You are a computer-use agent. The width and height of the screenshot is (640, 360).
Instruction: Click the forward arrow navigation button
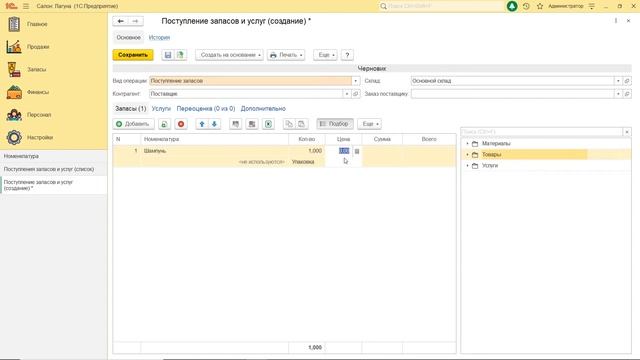(136, 21)
